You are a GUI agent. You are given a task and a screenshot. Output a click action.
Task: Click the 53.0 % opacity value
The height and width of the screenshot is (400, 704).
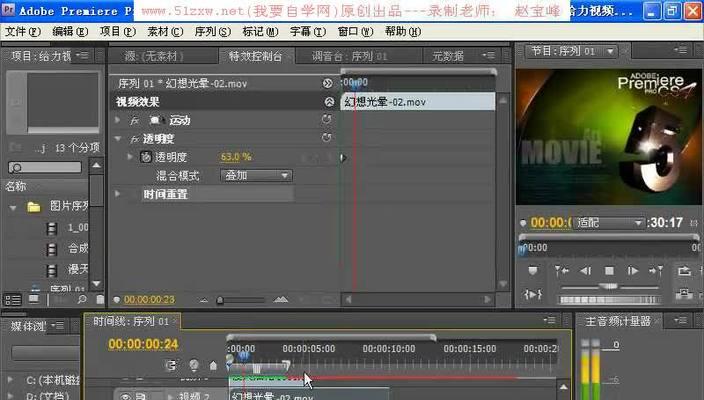click(236, 157)
